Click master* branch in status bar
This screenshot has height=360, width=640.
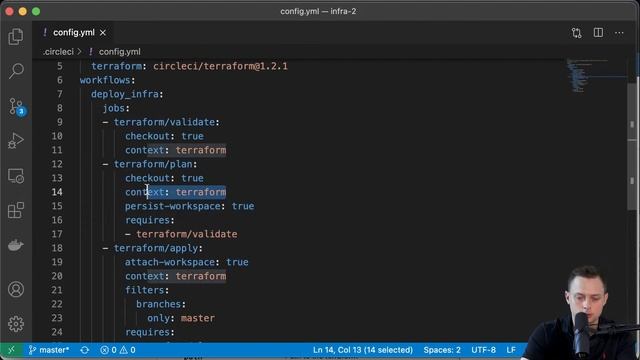[49, 350]
